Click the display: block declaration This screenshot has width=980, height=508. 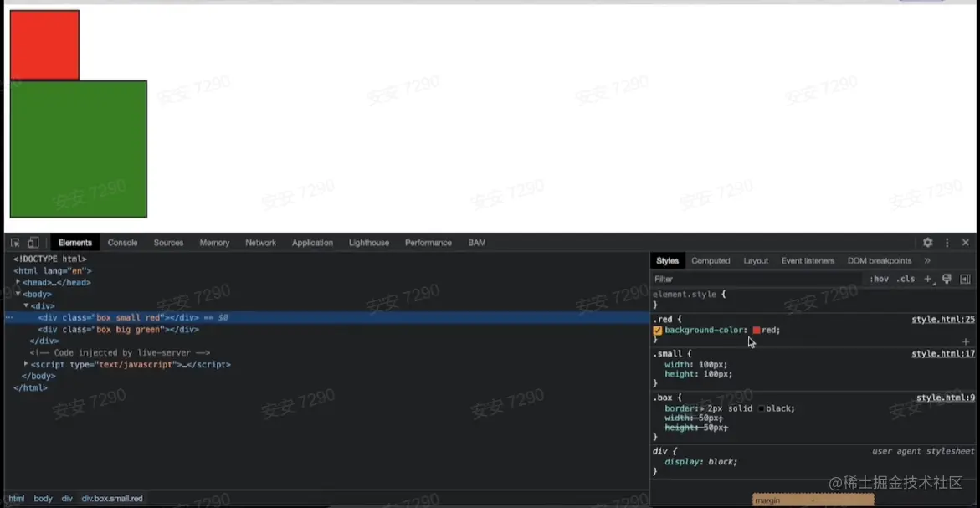click(x=700, y=462)
